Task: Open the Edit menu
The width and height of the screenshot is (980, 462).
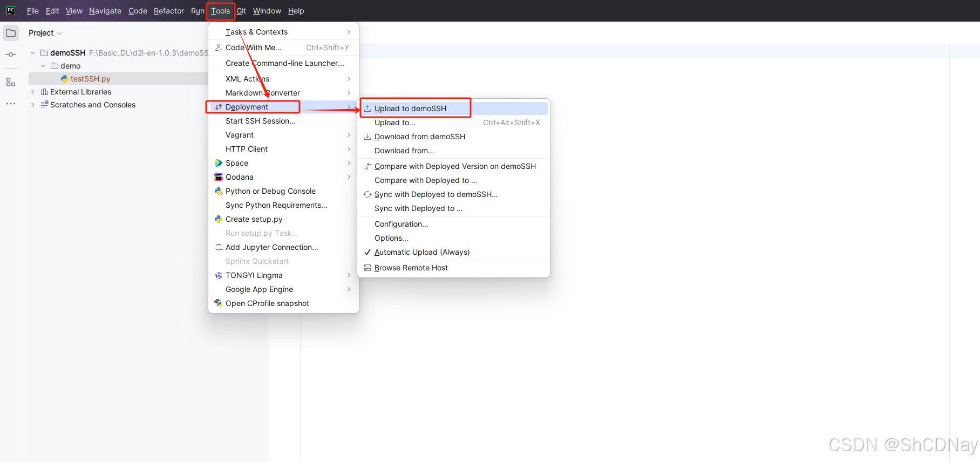Action: click(x=52, y=11)
